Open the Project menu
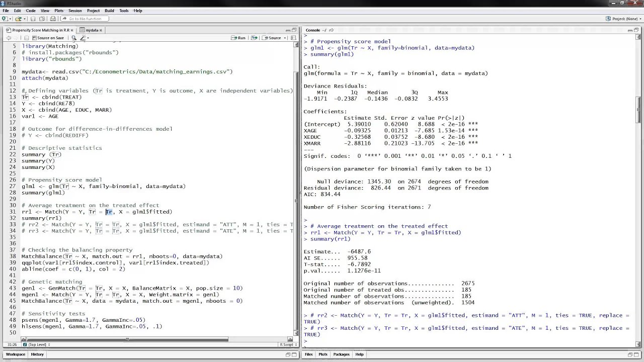The width and height of the screenshot is (644, 362). point(93,11)
